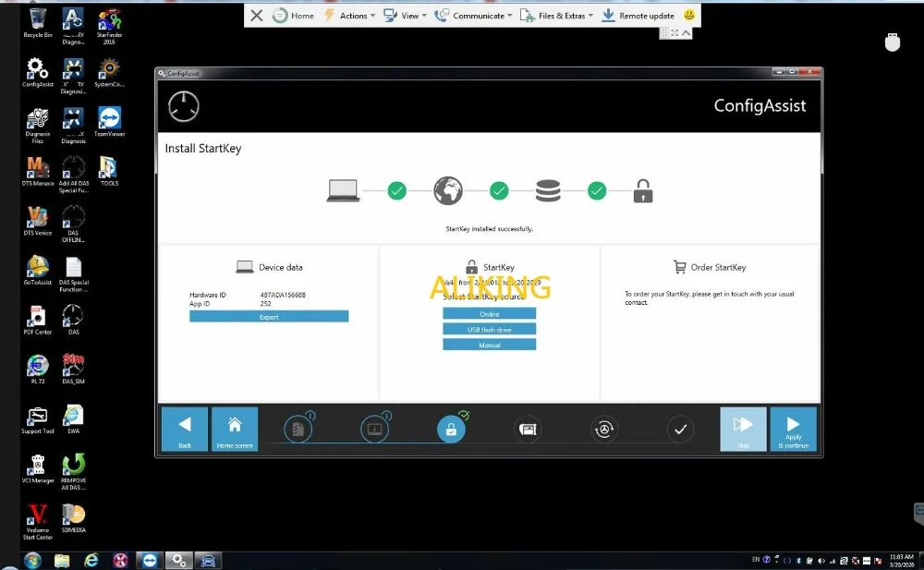
Task: Open the Support Tool shortcut
Action: tap(38, 419)
